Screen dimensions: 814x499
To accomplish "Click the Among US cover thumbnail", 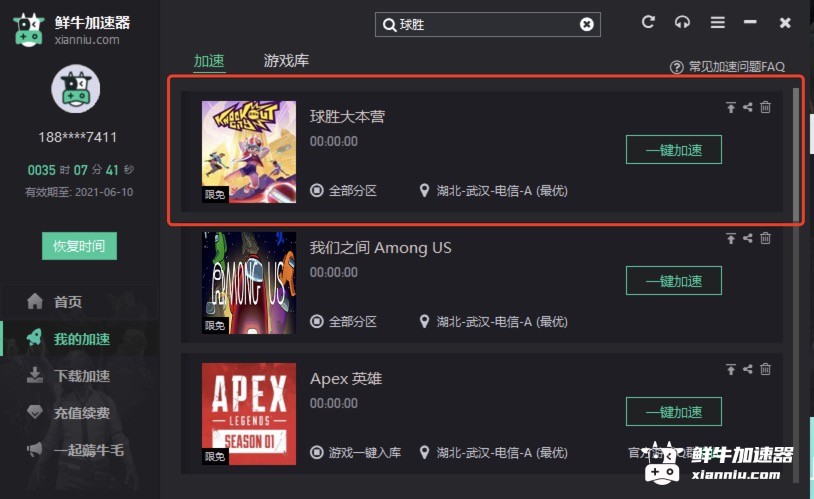I will tap(249, 282).
